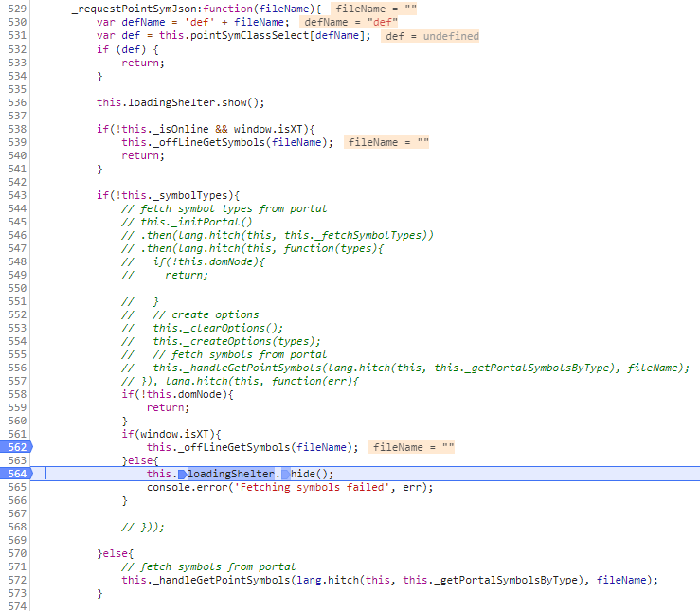Click gutter line number 558

pyautogui.click(x=17, y=394)
